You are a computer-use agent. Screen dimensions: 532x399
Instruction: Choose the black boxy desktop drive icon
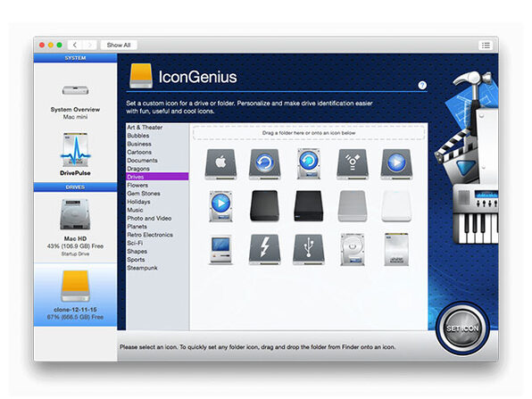(309, 206)
